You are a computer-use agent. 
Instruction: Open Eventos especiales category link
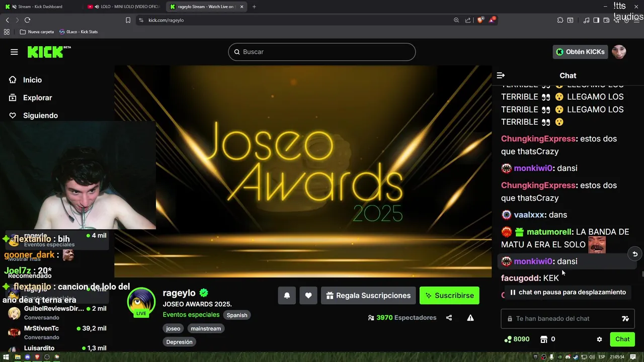pos(191,315)
